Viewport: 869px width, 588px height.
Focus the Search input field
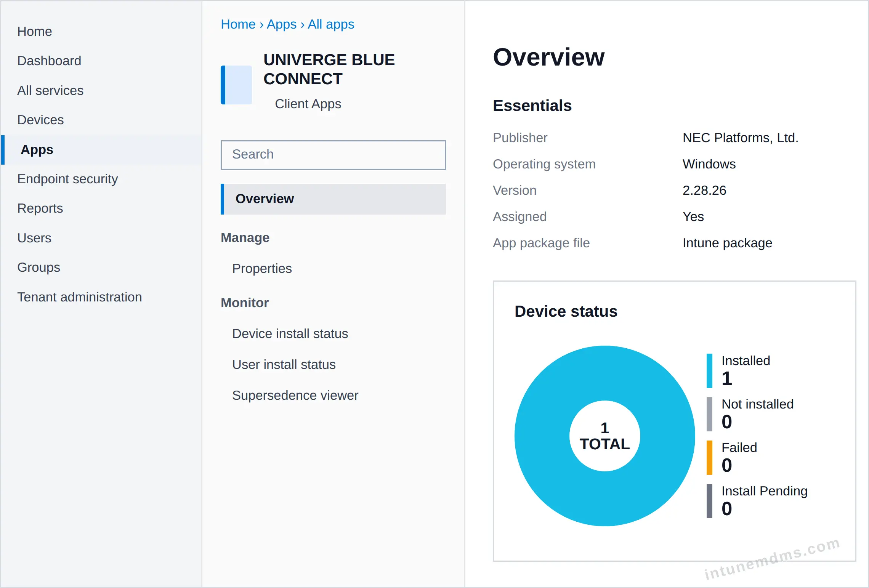tap(333, 155)
